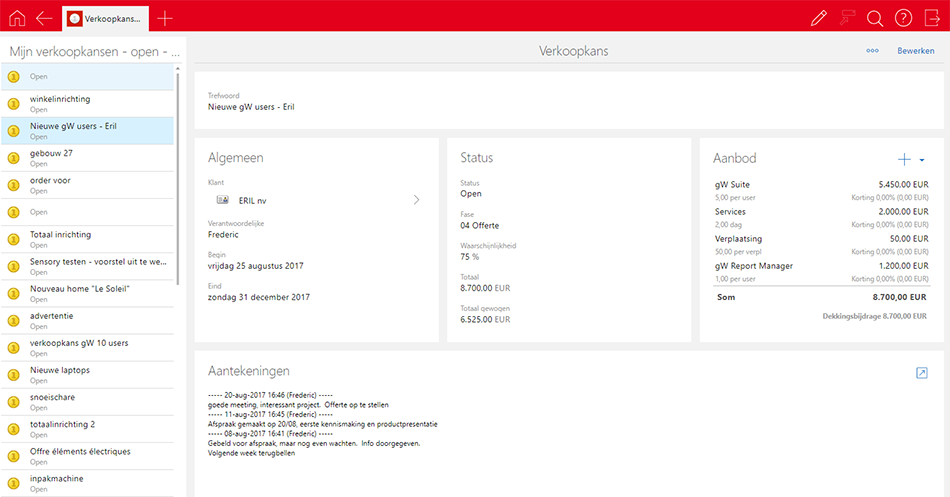
Task: Open help question mark icon
Action: 903,18
